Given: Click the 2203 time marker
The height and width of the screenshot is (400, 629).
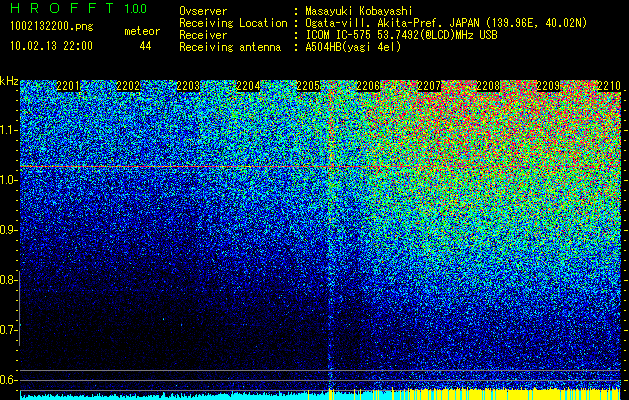Looking at the screenshot, I should pyautogui.click(x=188, y=86).
